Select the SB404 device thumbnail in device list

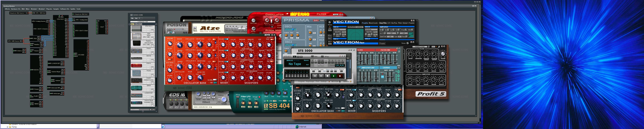[136, 88]
